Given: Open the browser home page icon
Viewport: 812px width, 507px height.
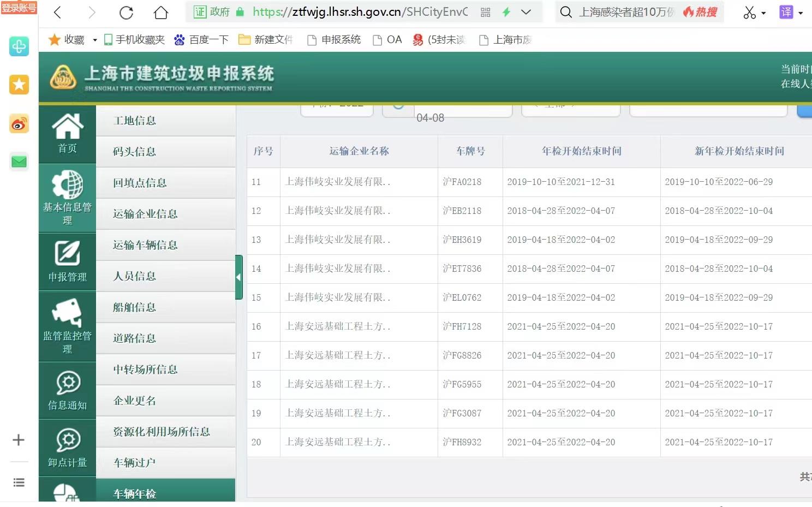Looking at the screenshot, I should click(x=161, y=13).
